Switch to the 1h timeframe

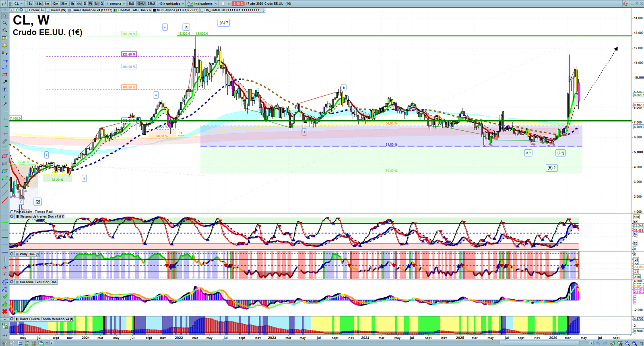pyautogui.click(x=72, y=4)
